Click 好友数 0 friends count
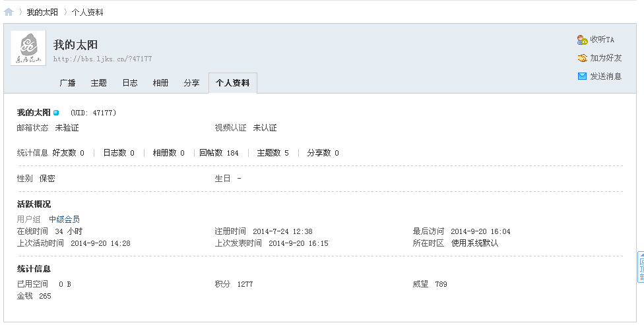Screen dimensions: 644x325 coord(68,153)
